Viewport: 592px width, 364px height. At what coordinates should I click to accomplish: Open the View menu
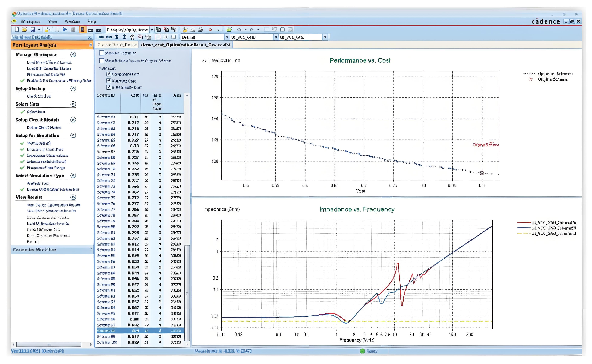coord(53,21)
